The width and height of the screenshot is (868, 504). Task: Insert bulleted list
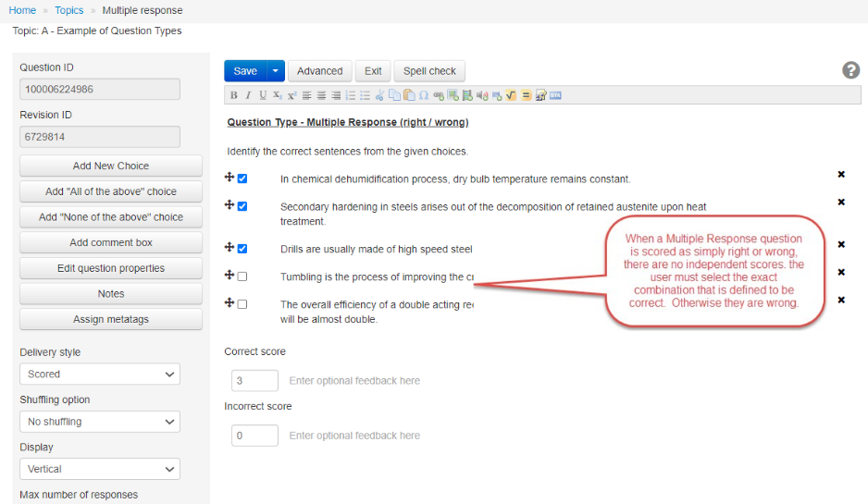[x=365, y=95]
